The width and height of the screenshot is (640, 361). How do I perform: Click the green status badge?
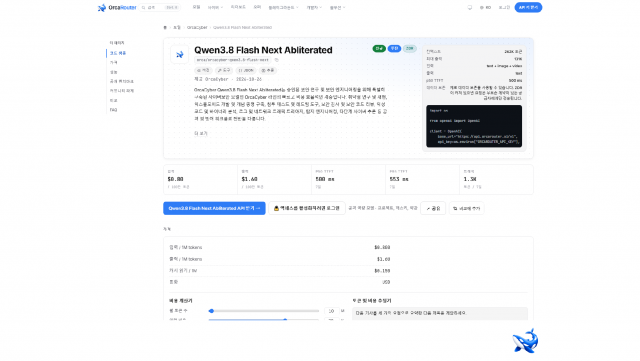tap(379, 49)
